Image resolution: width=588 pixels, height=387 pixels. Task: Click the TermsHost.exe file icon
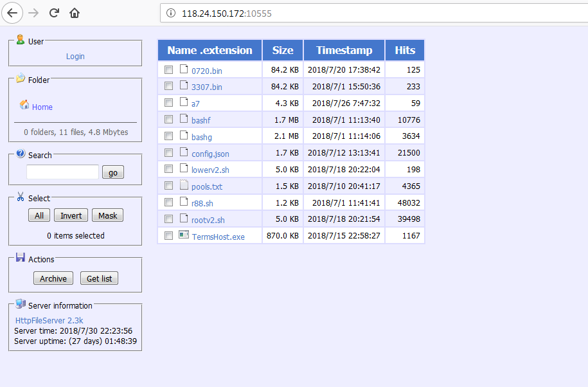184,235
